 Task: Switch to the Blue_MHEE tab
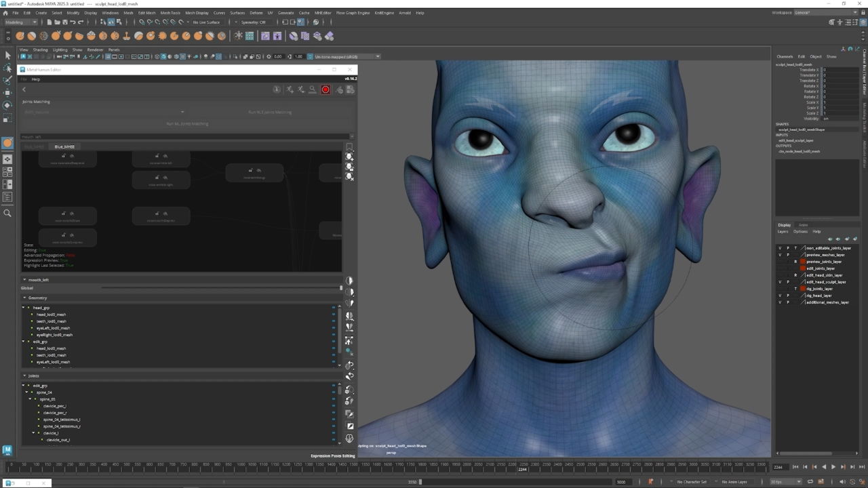64,146
